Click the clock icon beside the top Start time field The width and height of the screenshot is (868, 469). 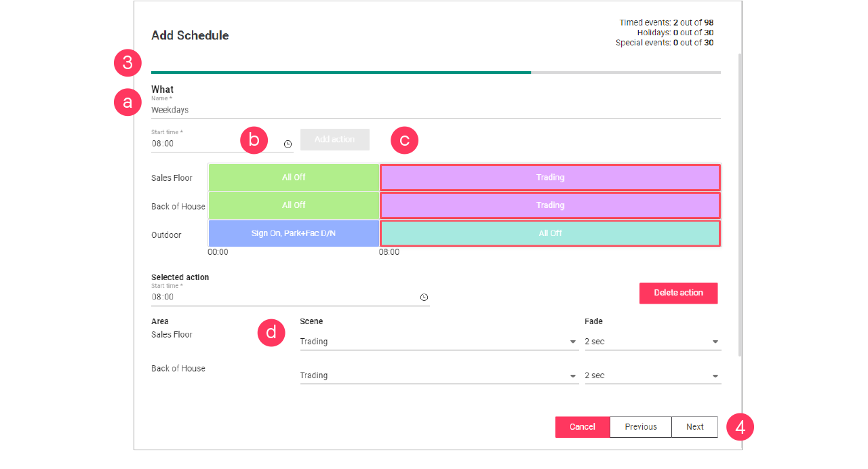coord(288,144)
